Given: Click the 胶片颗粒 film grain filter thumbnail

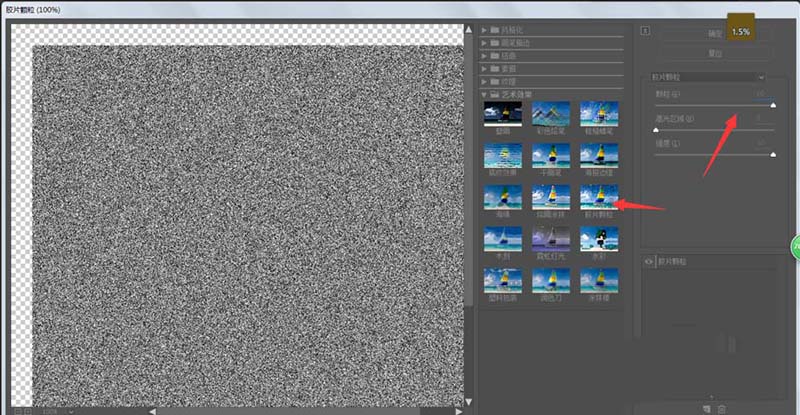Looking at the screenshot, I should click(599, 197).
